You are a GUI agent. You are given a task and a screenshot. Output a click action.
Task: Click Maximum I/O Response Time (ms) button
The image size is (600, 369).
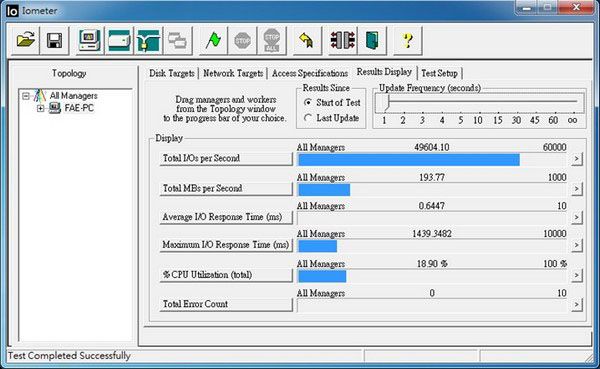[x=226, y=245]
